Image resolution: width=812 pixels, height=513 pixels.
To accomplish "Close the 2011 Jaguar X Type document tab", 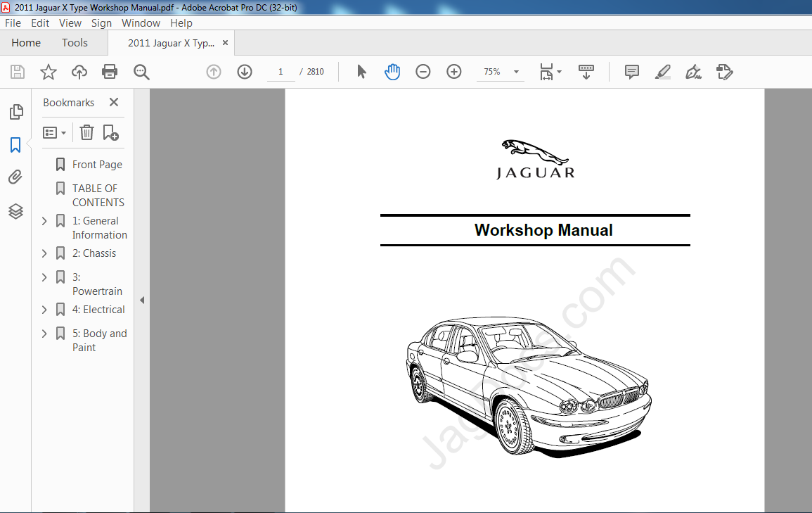I will (x=225, y=42).
